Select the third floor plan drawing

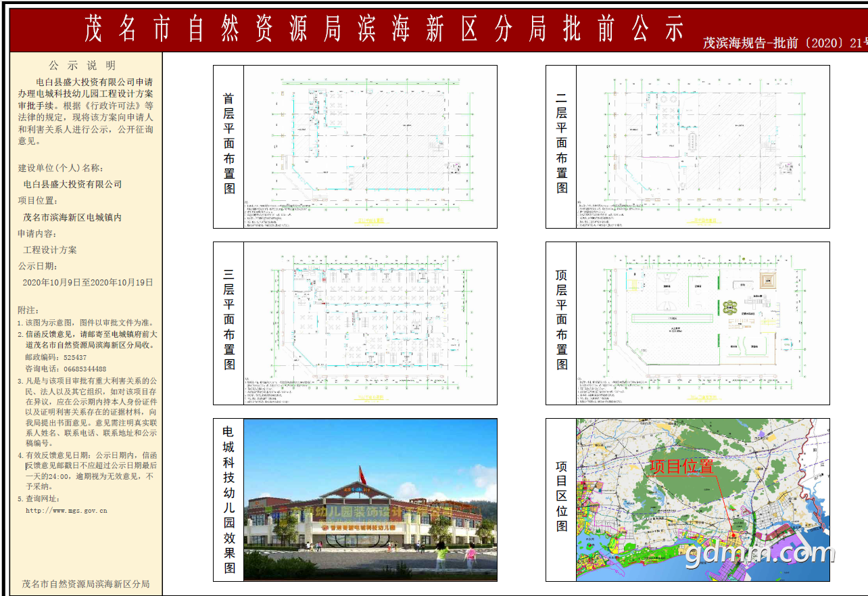(370, 323)
